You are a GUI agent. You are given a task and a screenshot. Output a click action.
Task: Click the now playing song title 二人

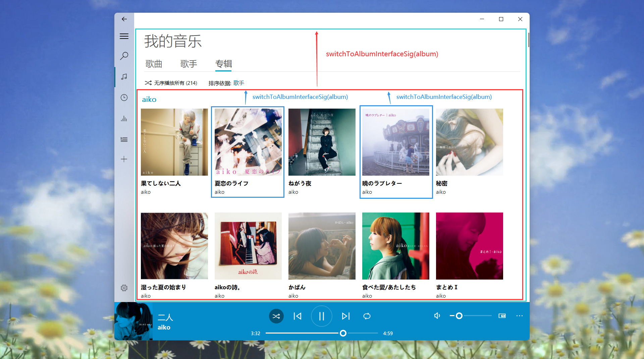[x=165, y=317]
